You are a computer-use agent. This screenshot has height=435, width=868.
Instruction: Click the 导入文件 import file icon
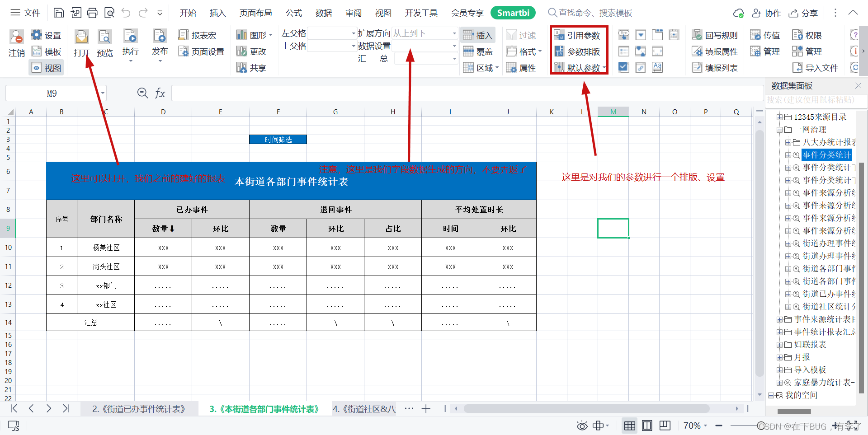pyautogui.click(x=815, y=67)
